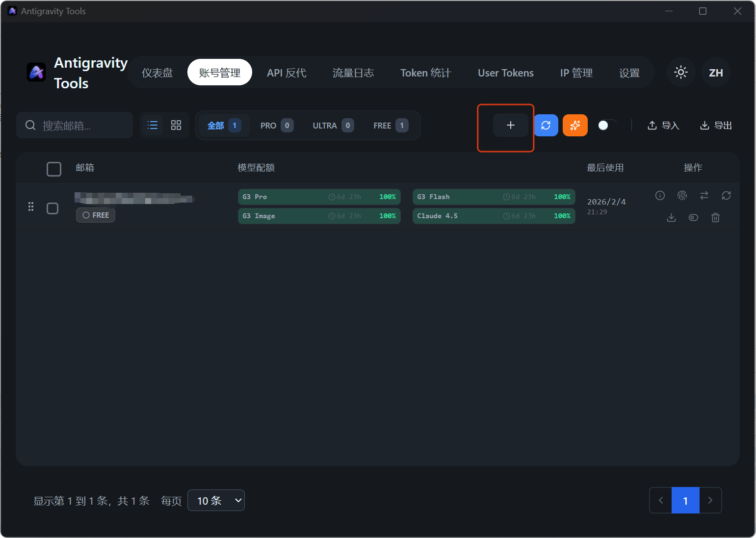Select the FREE account row checkbox
The height and width of the screenshot is (538, 756).
click(x=52, y=208)
